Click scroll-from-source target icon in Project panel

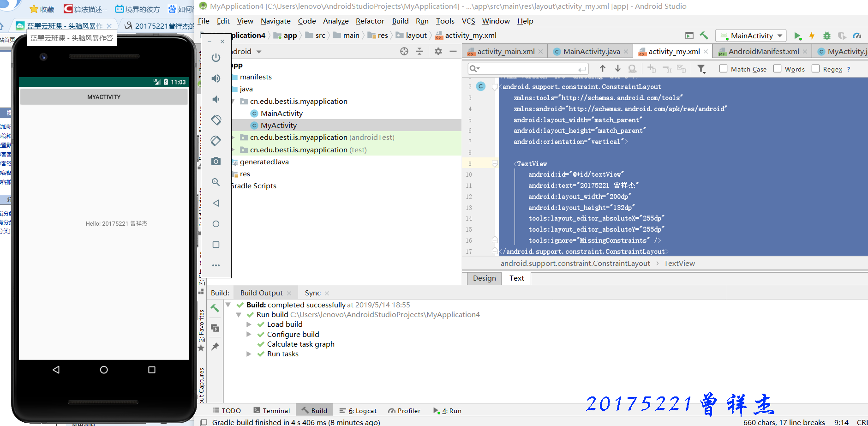pyautogui.click(x=404, y=51)
